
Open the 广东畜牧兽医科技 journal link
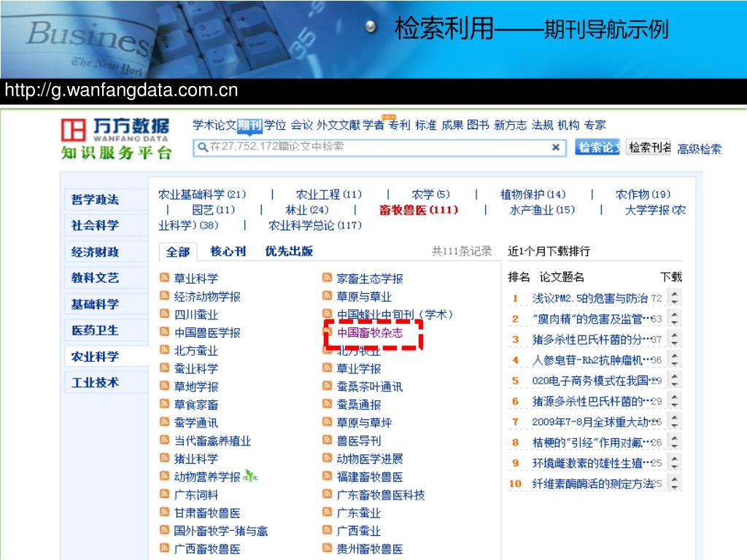(x=381, y=495)
